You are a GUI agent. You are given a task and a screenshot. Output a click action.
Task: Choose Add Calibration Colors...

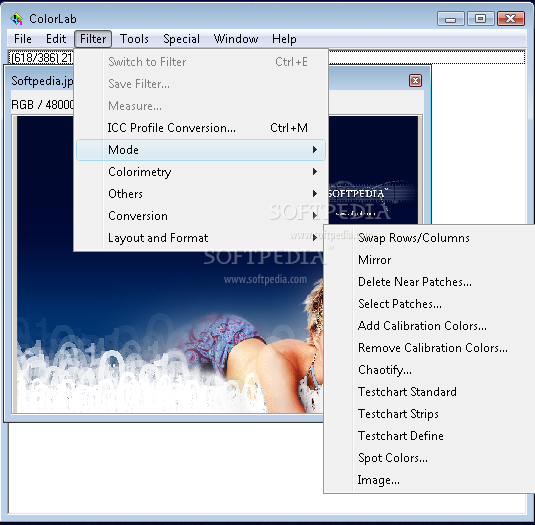point(430,326)
